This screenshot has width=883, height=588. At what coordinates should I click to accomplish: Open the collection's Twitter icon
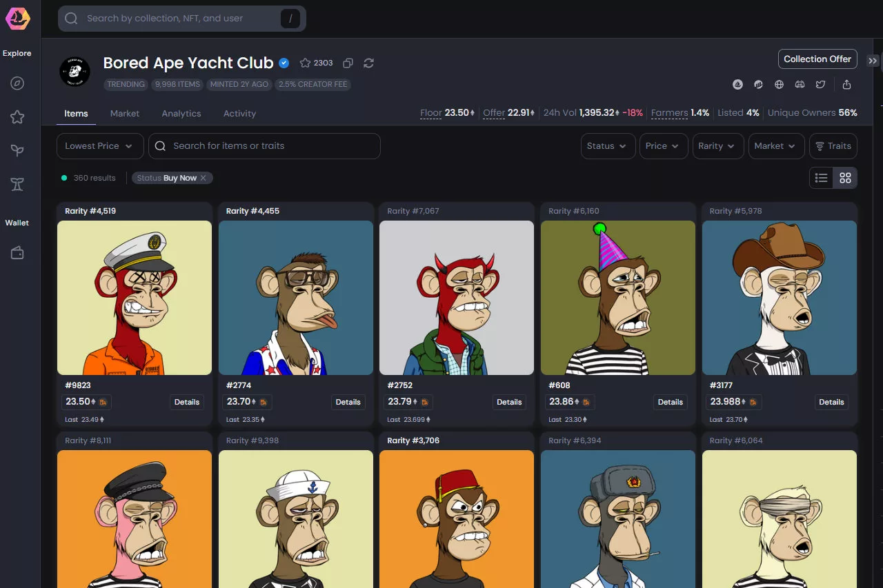pos(820,85)
